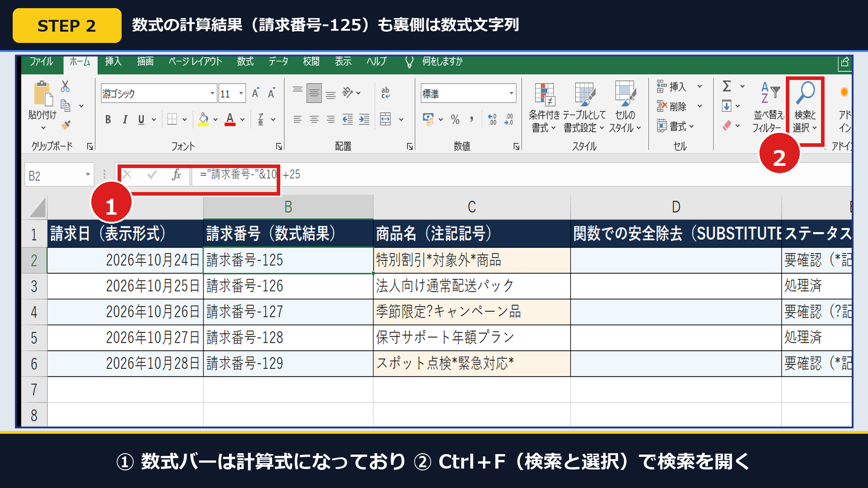Open the font size dropdown
868x488 pixels.
241,93
